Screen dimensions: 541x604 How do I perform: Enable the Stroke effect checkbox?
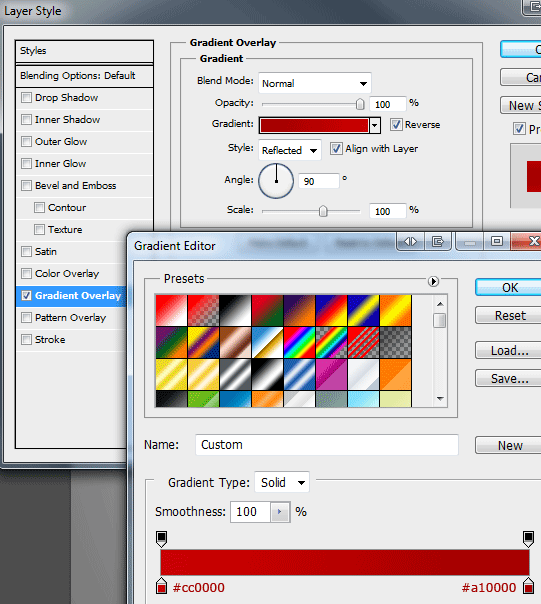26,339
